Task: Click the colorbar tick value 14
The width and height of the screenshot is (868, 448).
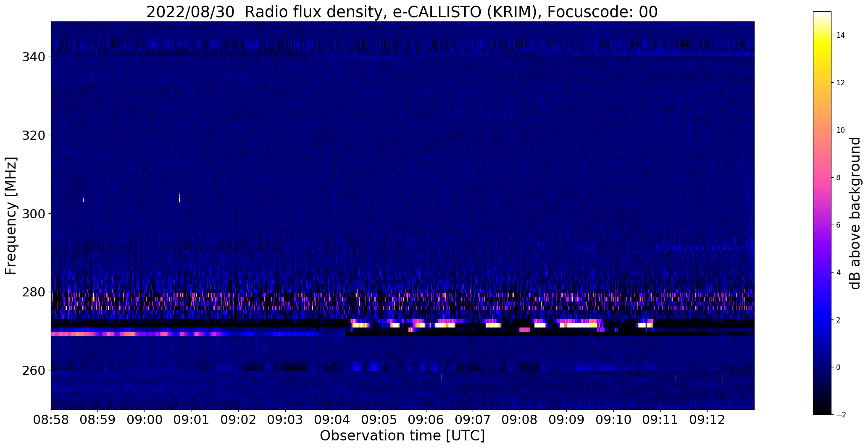Action: tap(841, 35)
